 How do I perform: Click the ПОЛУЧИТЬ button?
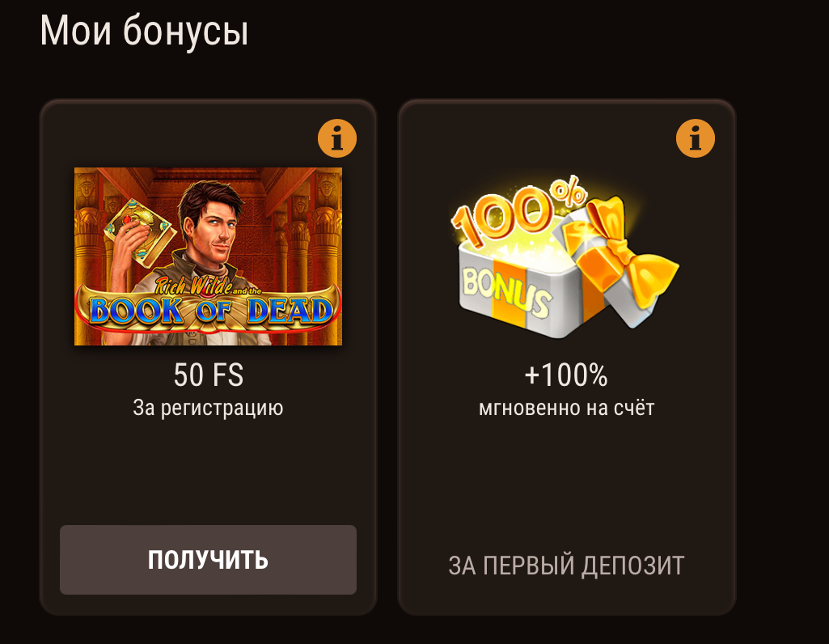tap(208, 559)
